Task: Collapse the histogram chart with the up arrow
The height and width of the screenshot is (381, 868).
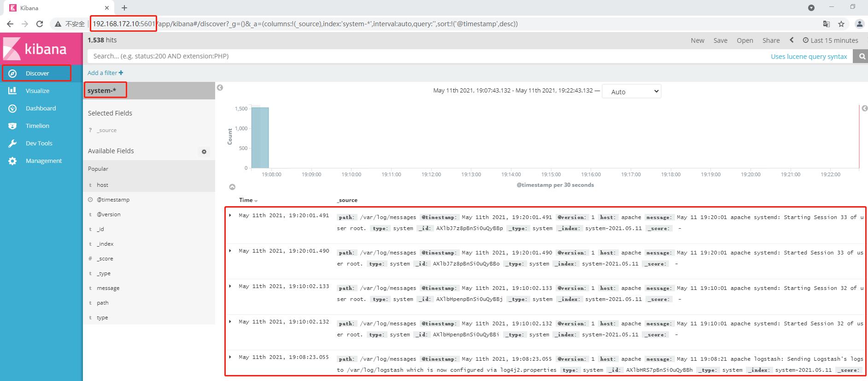Action: click(x=232, y=187)
